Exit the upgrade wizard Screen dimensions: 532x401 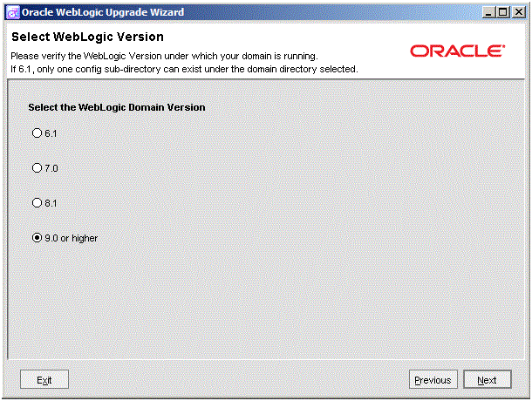pyautogui.click(x=44, y=379)
